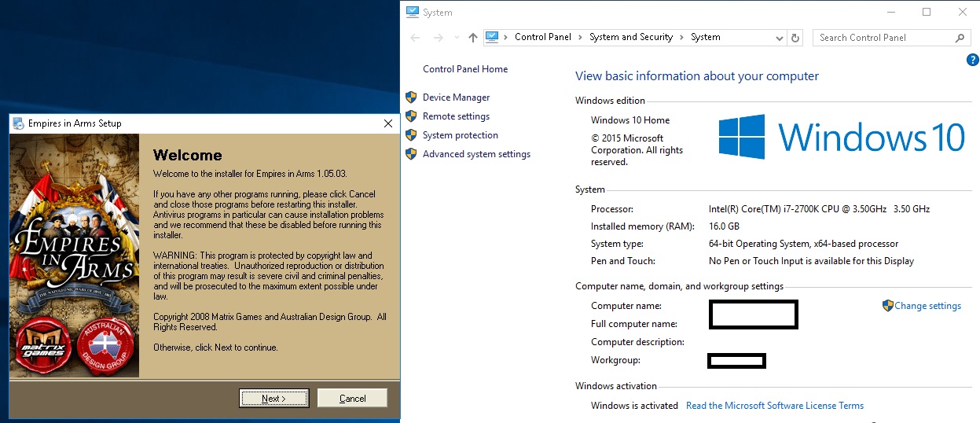Click the 'Windows 10 Home' edition text

pos(630,120)
